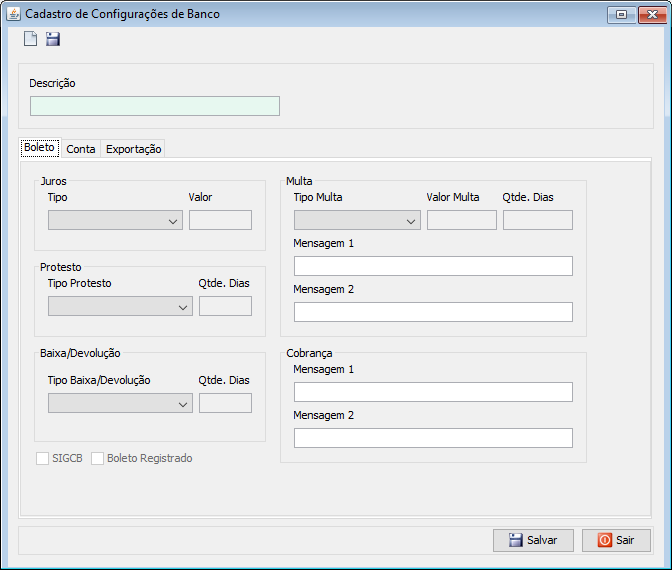
Task: Restore the window using title bar button
Action: (621, 15)
